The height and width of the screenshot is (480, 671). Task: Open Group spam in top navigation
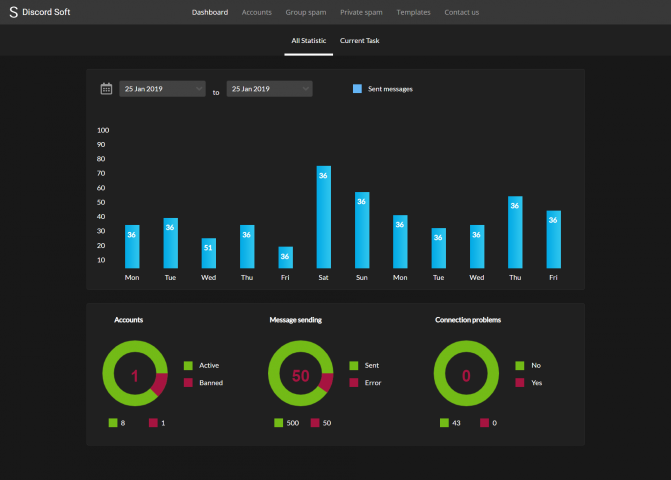[x=306, y=12]
